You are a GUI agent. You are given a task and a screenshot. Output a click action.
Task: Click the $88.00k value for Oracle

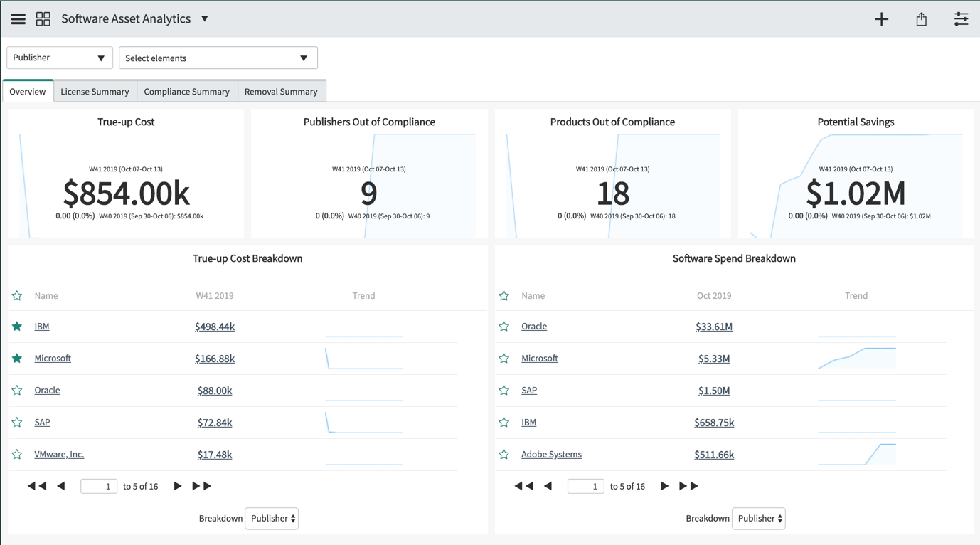point(215,391)
